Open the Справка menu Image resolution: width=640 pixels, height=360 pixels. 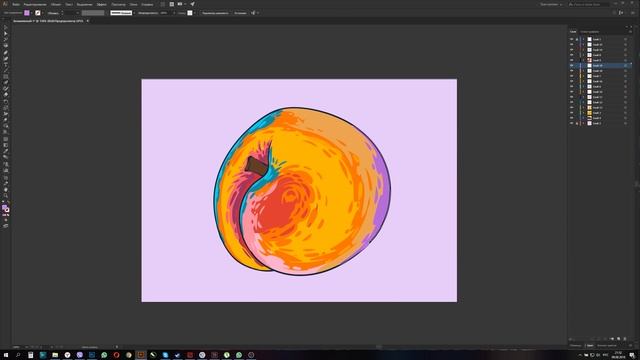tap(147, 4)
